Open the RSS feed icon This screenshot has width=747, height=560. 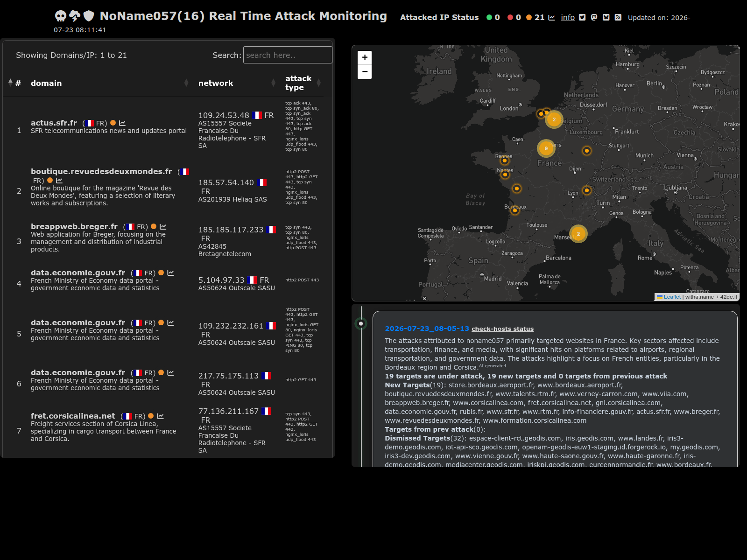point(618,18)
